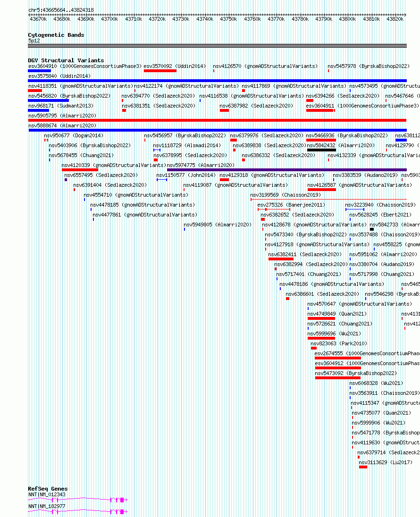Open nsv5999906 (Wu2021) variant
The image size is (420, 517).
coord(378,422)
